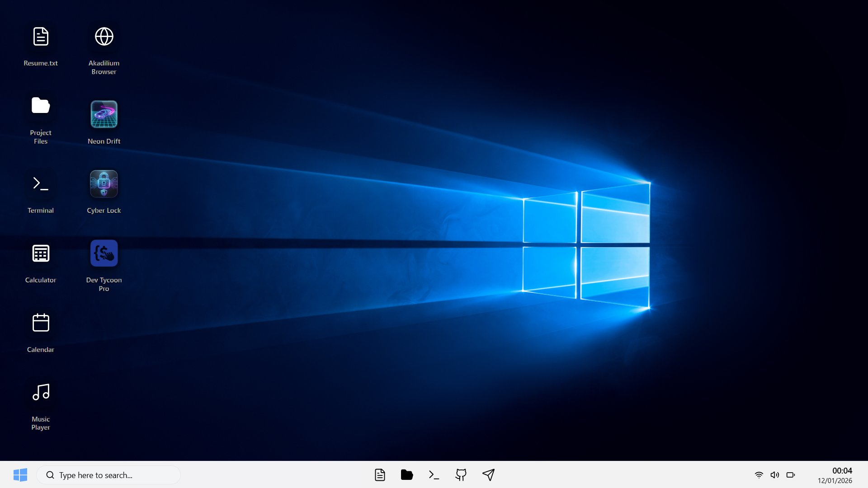
Task: Click the date 12/01/2026 in the taskbar
Action: pyautogui.click(x=835, y=481)
